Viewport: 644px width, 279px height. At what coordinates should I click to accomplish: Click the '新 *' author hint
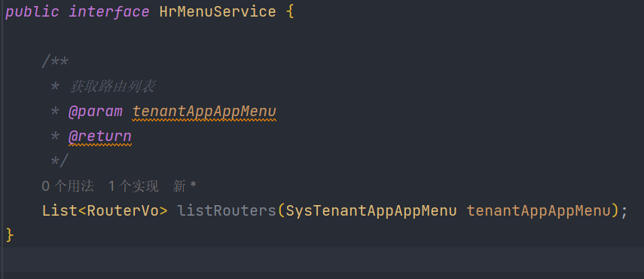tap(185, 186)
